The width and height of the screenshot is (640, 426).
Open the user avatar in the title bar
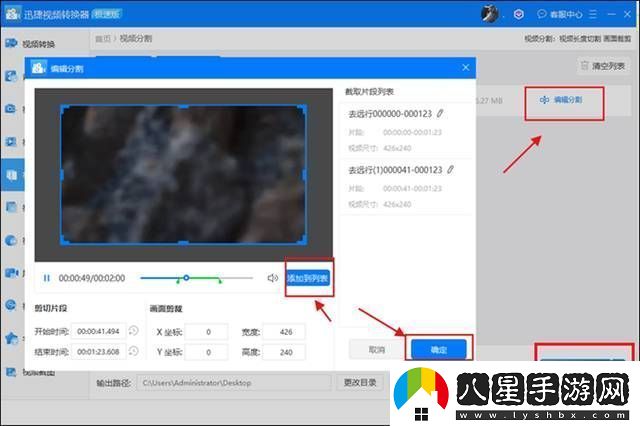(489, 14)
